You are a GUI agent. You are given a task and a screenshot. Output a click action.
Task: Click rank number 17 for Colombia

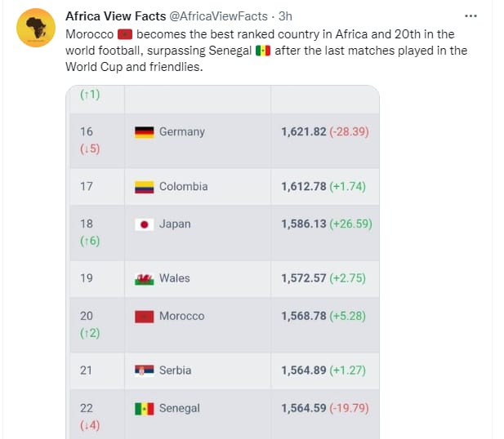point(87,187)
